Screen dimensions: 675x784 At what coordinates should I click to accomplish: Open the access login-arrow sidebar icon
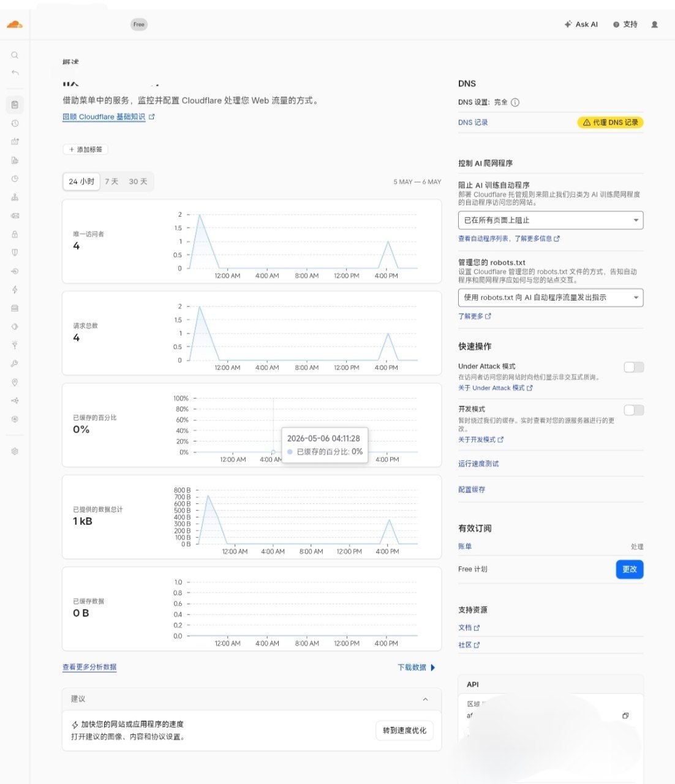pyautogui.click(x=15, y=271)
